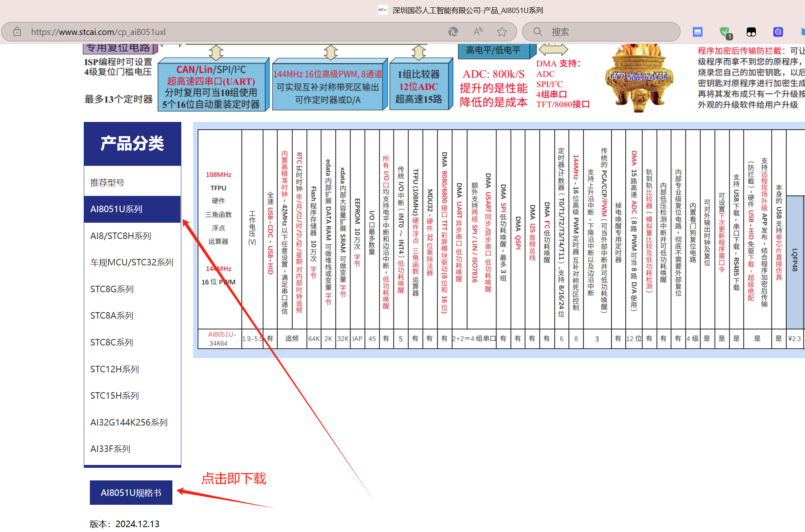Select AI8051U系列 category
The image size is (805, 532).
coord(133,209)
